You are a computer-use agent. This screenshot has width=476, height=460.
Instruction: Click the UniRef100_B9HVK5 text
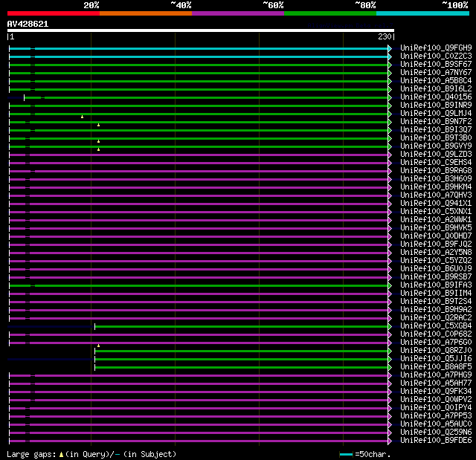tap(436, 228)
